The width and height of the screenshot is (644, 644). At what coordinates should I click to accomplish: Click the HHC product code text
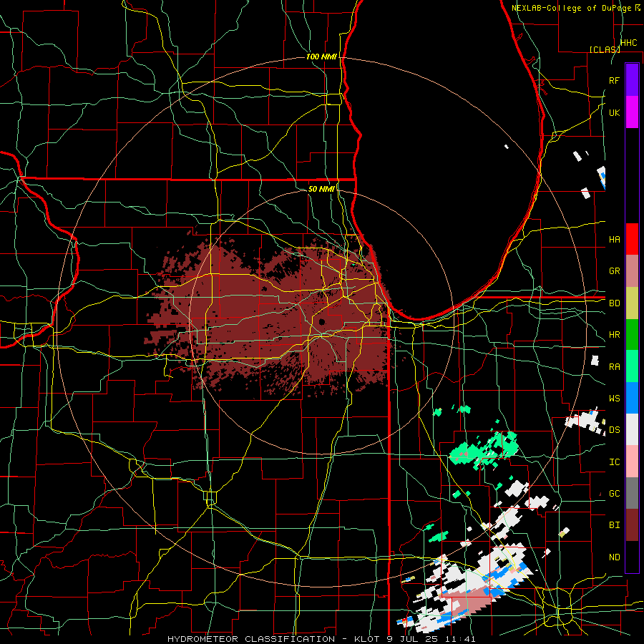point(628,43)
